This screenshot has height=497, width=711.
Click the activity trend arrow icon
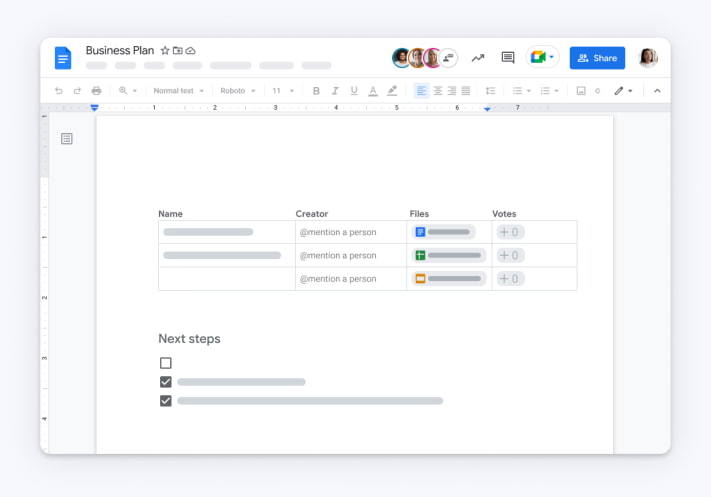[478, 58]
